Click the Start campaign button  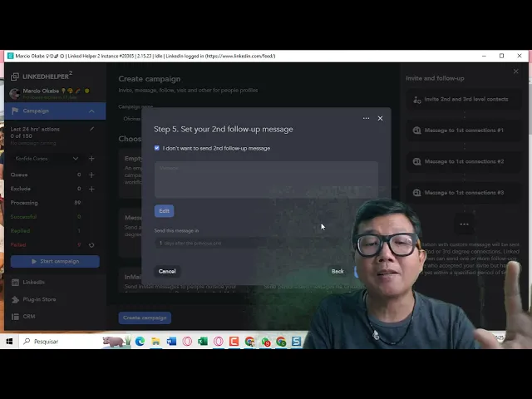click(55, 261)
